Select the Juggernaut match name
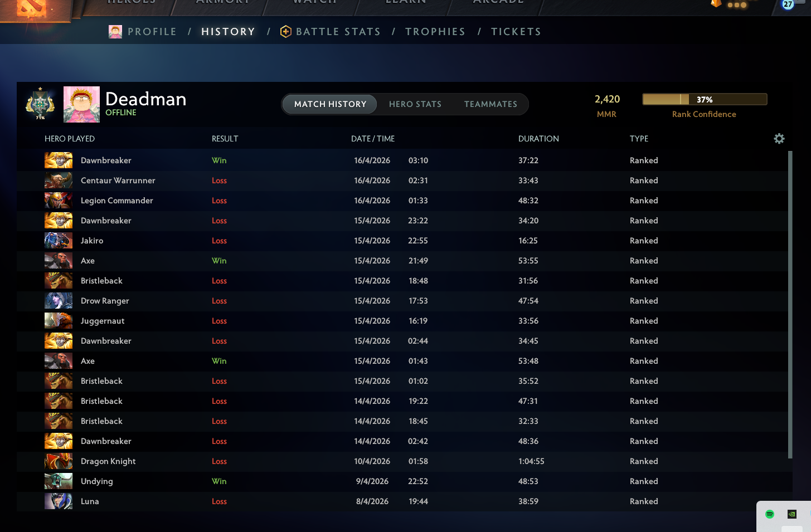 tap(103, 321)
